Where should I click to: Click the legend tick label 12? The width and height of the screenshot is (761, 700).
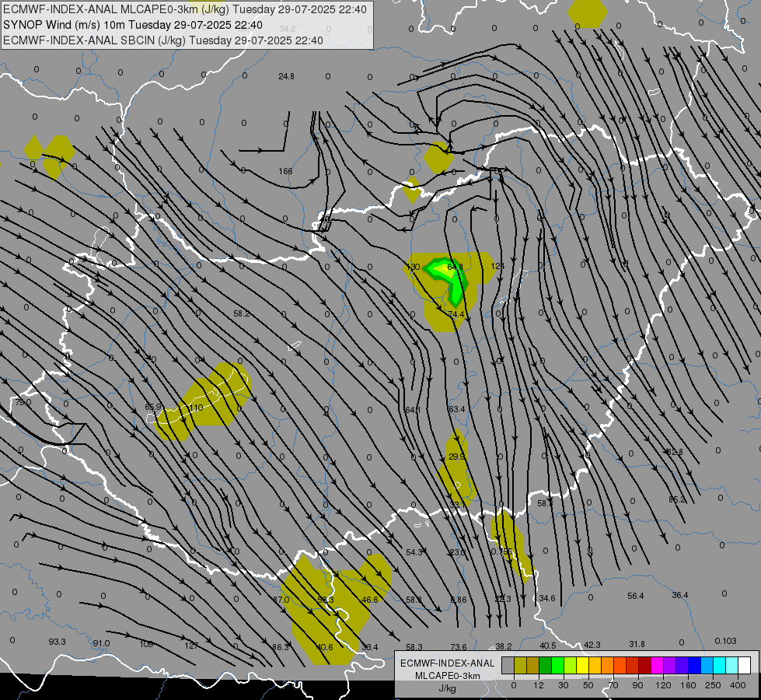pos(538,685)
